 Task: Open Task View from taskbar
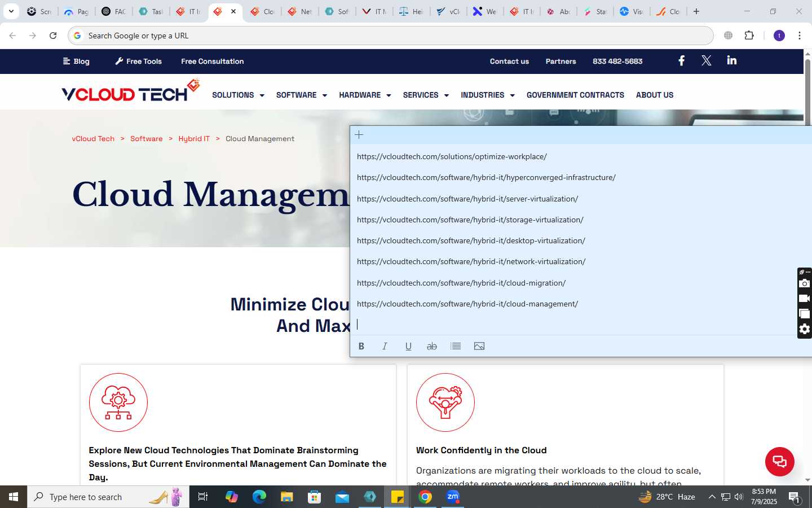tap(203, 497)
